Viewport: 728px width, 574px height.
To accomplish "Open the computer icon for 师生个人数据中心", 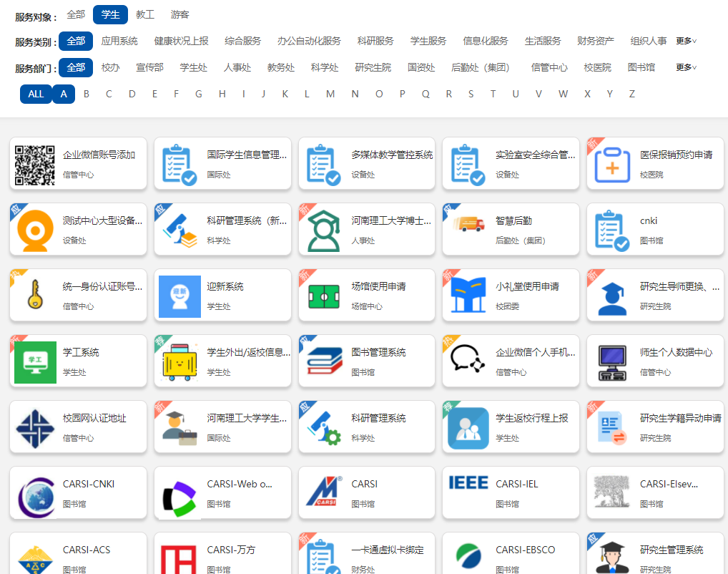I will click(x=612, y=363).
